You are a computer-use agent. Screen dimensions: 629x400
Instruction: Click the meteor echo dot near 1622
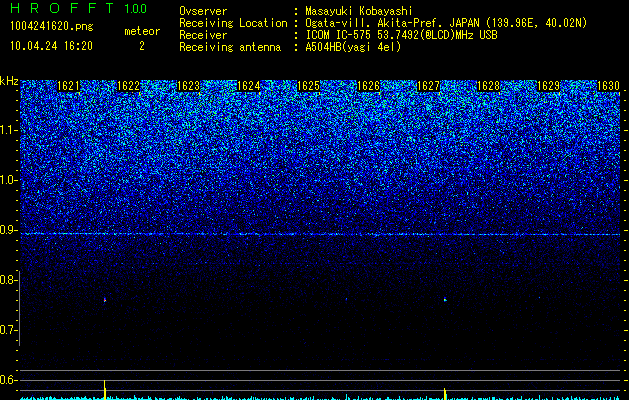click(x=105, y=300)
